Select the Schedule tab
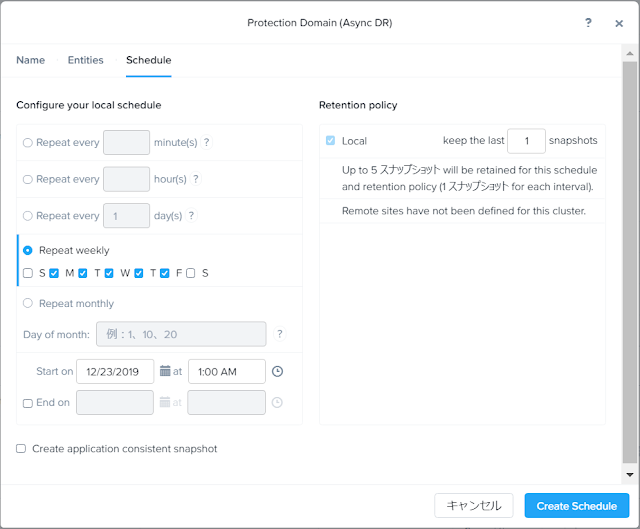 pos(149,60)
